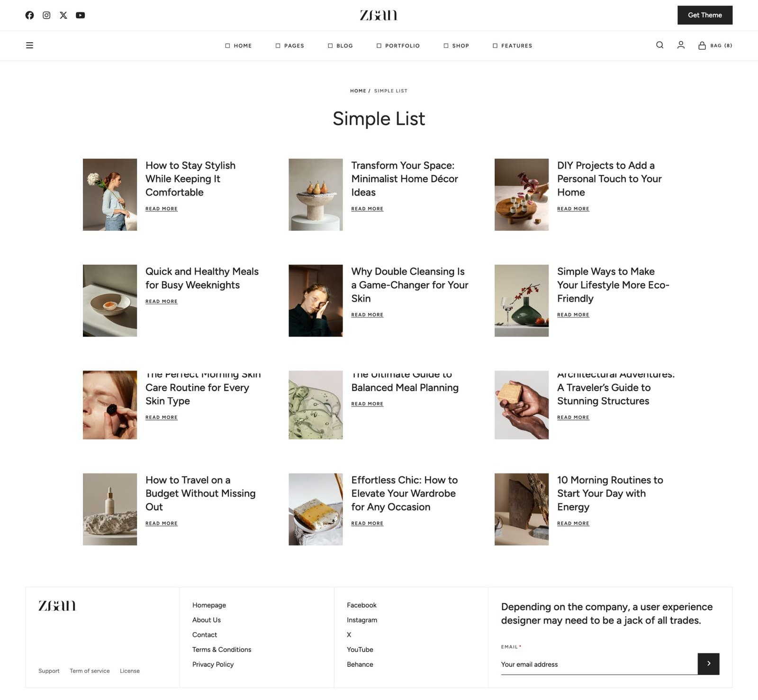
Task: Expand the Pages navigation menu
Action: click(289, 46)
